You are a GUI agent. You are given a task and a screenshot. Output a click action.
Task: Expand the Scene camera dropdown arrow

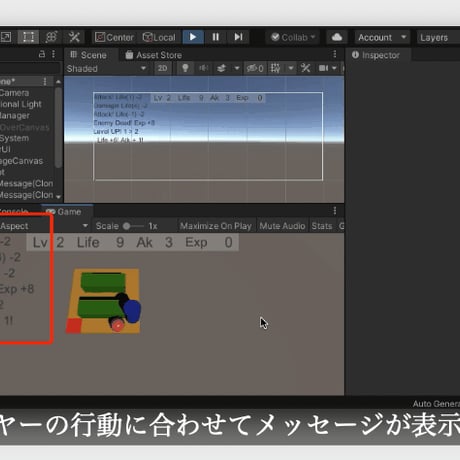pyautogui.click(x=334, y=68)
